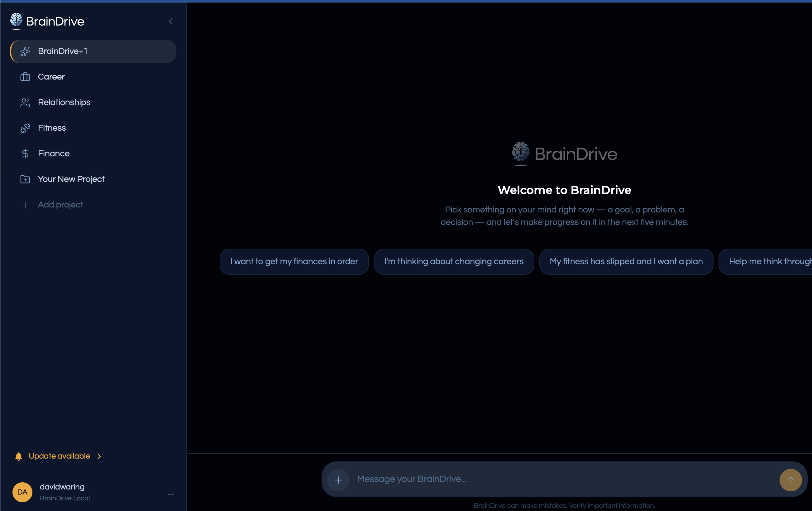
Task: Choose "I want to get my finances in order"
Action: coord(294,261)
